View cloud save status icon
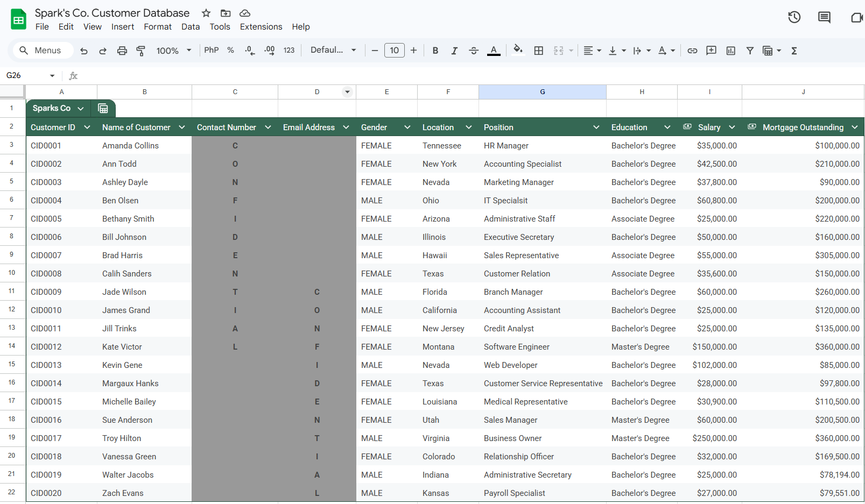The width and height of the screenshot is (865, 504). click(245, 13)
